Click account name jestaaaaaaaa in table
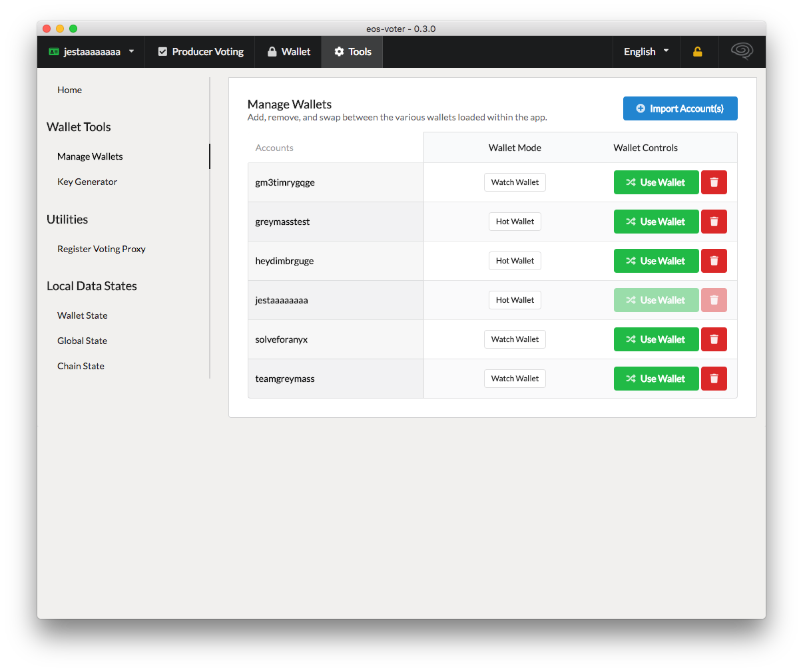 click(282, 300)
